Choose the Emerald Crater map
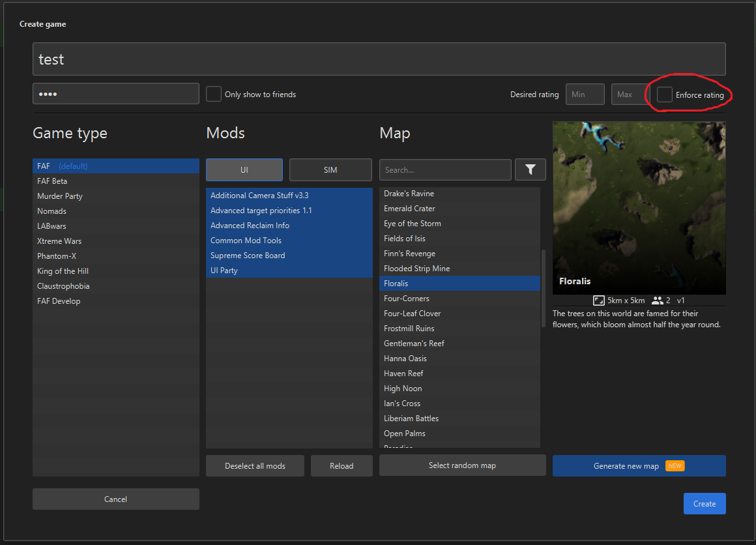Viewport: 756px width, 545px height. pos(459,209)
